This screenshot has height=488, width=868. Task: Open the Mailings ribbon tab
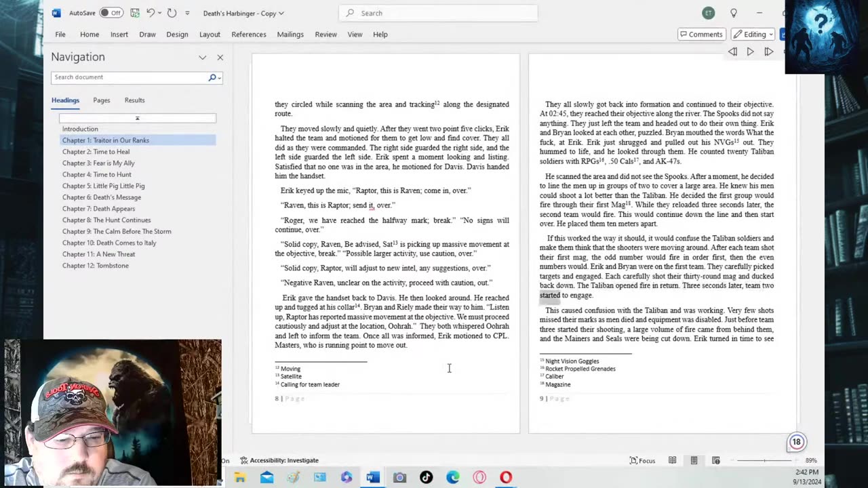290,34
